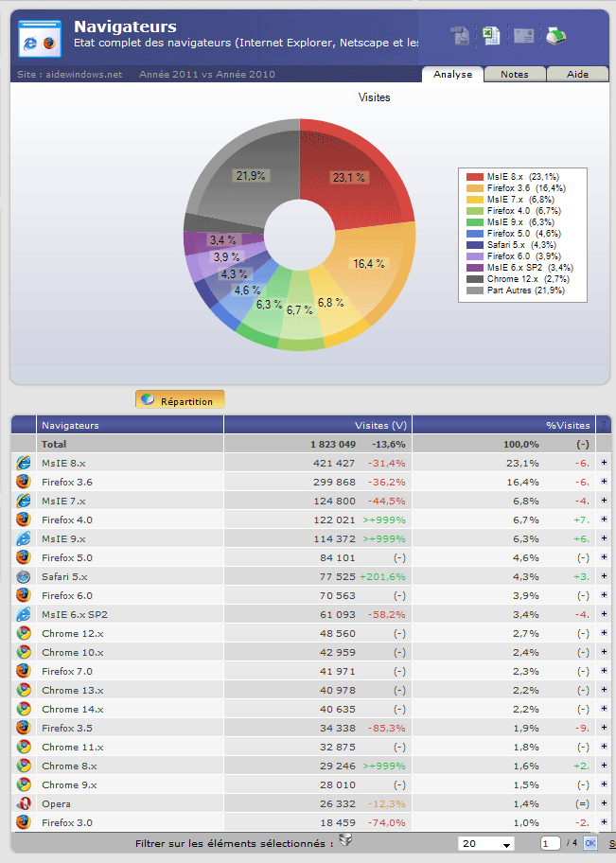616x863 pixels.
Task: Expand the Opera row plus
Action: (604, 803)
